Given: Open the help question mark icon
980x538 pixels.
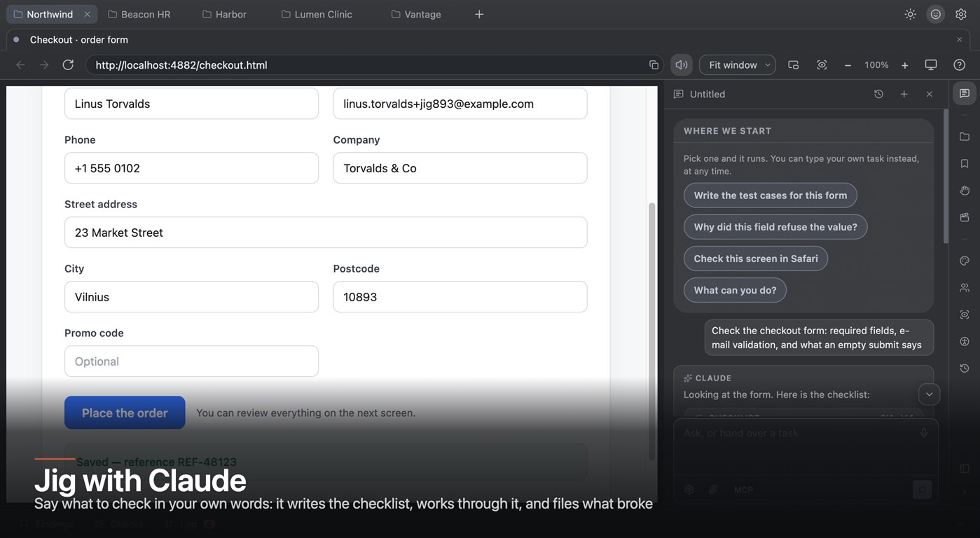Looking at the screenshot, I should pyautogui.click(x=959, y=65).
